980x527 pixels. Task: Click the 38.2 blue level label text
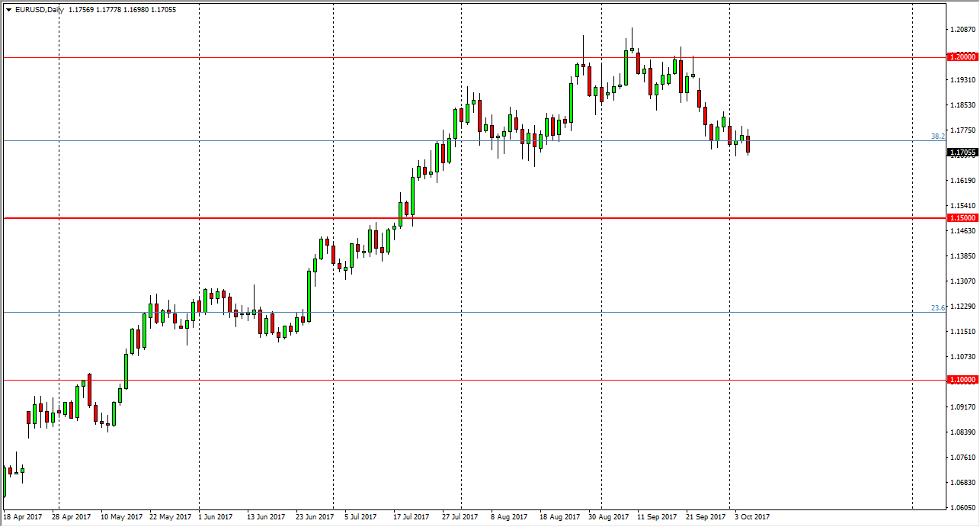[937, 135]
